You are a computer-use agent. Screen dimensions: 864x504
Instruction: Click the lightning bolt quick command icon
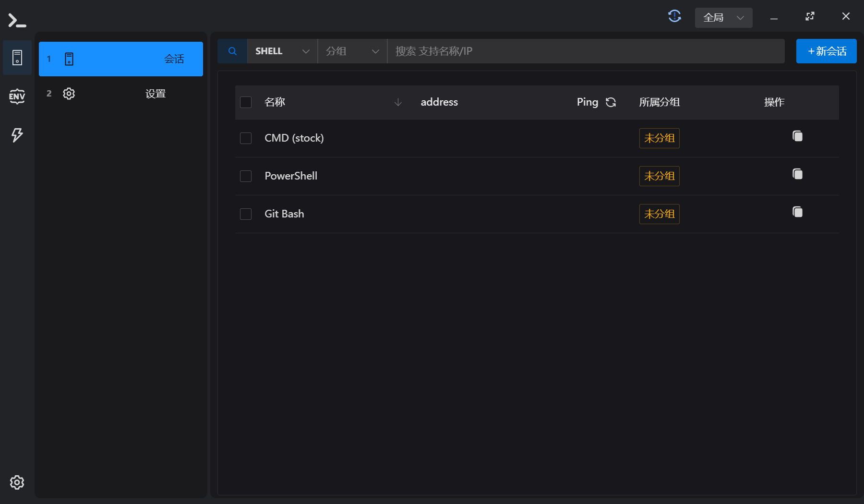(x=17, y=135)
